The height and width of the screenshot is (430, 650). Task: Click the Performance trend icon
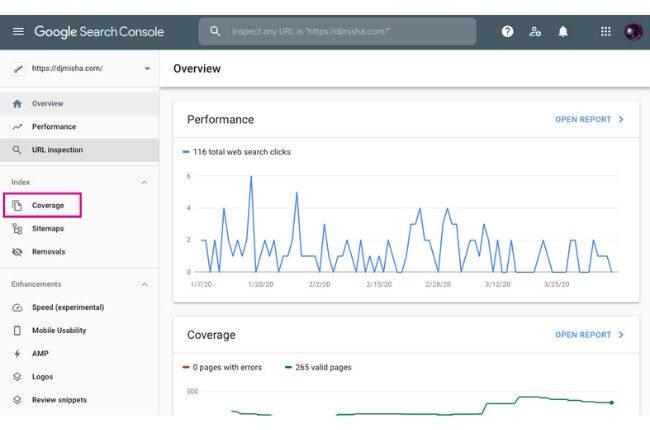click(17, 127)
